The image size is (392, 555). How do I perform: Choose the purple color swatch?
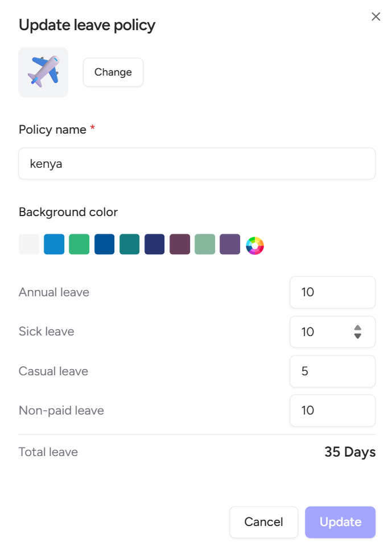click(x=230, y=244)
